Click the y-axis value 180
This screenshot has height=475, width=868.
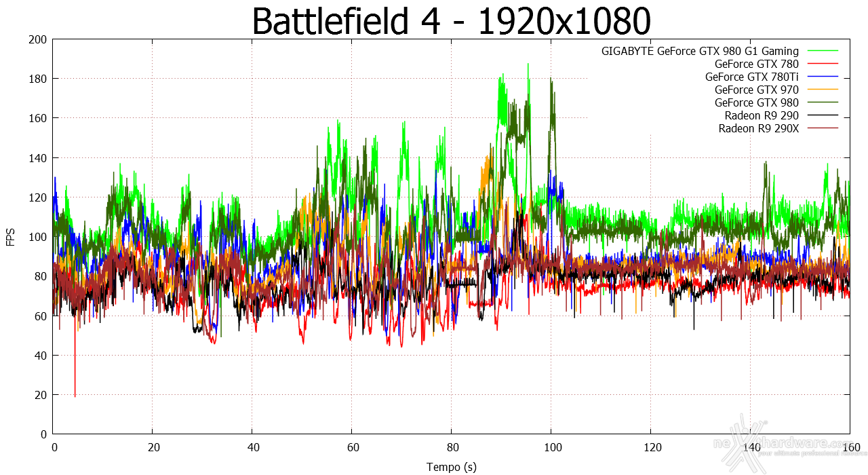click(38, 79)
